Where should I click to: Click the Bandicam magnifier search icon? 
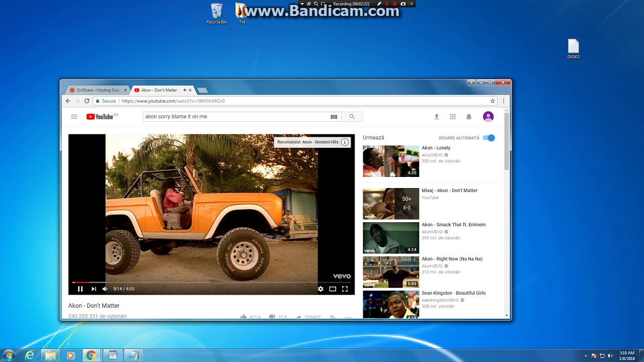316,4
